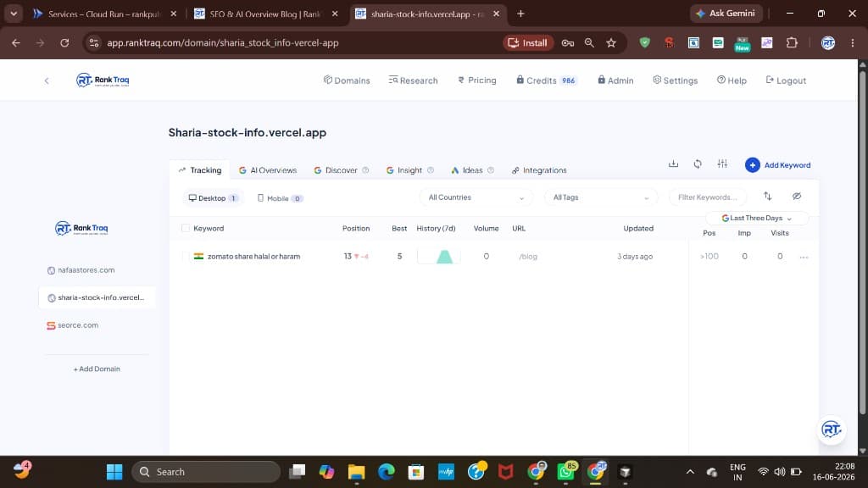Open the Help page
Image resolution: width=868 pixels, height=488 pixels.
point(732,80)
